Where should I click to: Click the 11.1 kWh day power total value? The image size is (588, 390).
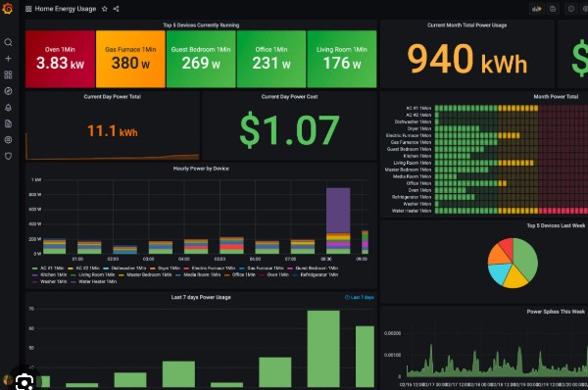(113, 131)
